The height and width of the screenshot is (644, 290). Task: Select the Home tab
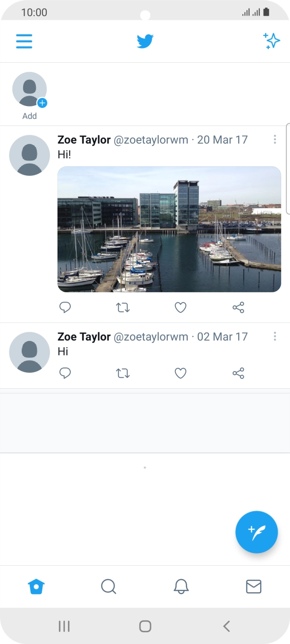[x=36, y=587]
